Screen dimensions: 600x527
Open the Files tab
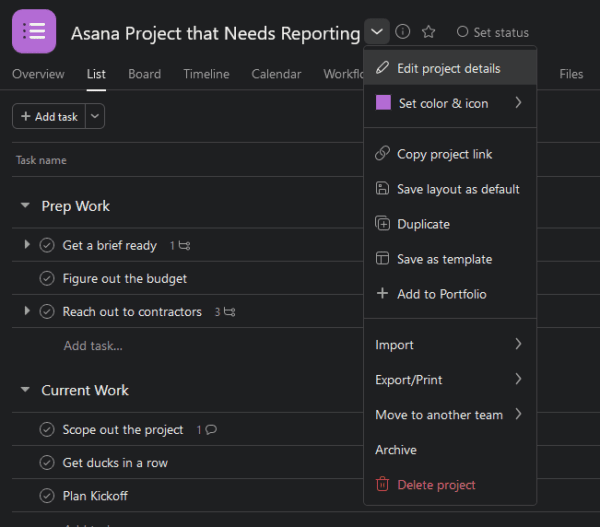click(571, 74)
